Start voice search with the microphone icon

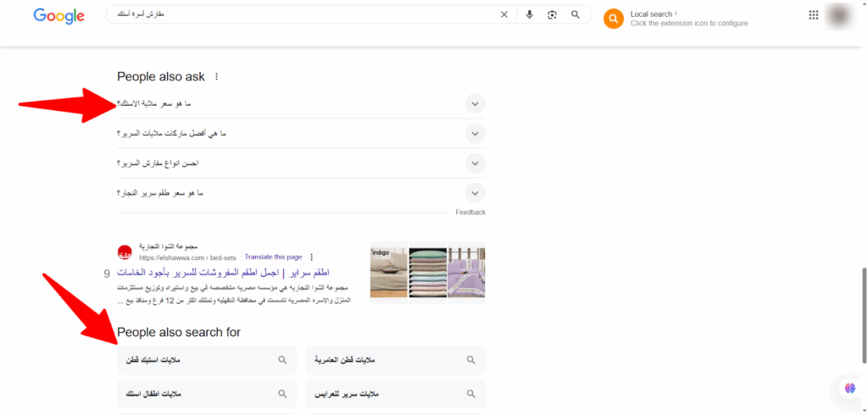click(530, 14)
